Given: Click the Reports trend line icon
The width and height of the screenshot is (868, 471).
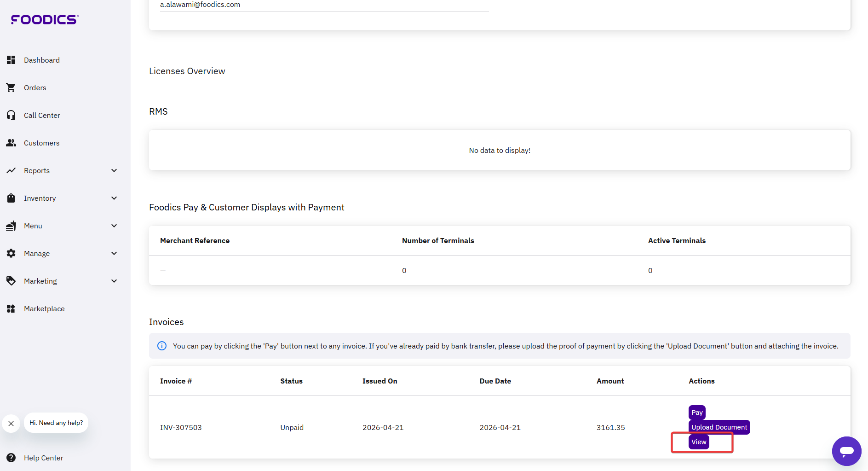Looking at the screenshot, I should tap(11, 170).
